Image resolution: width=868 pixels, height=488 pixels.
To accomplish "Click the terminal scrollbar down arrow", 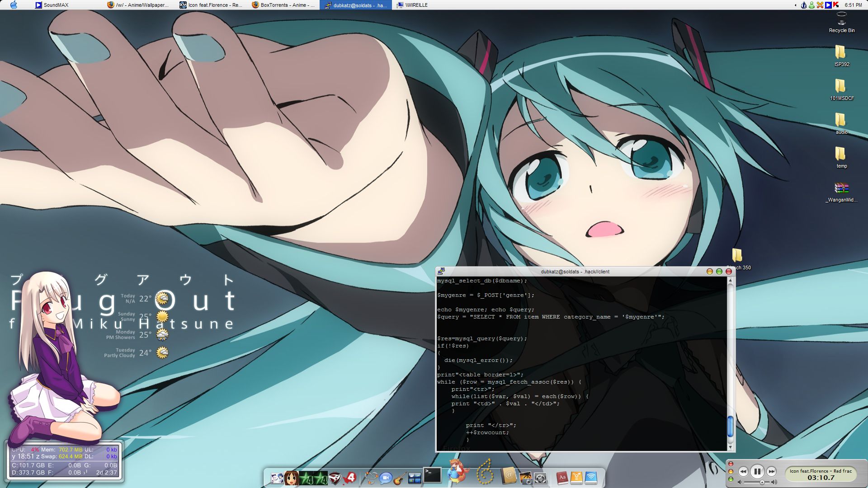I will tap(730, 447).
